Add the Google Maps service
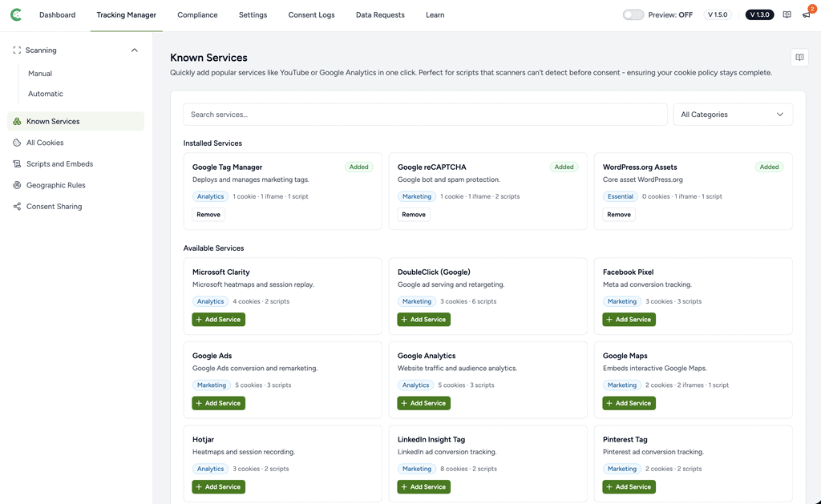This screenshot has height=504, width=821. point(629,403)
